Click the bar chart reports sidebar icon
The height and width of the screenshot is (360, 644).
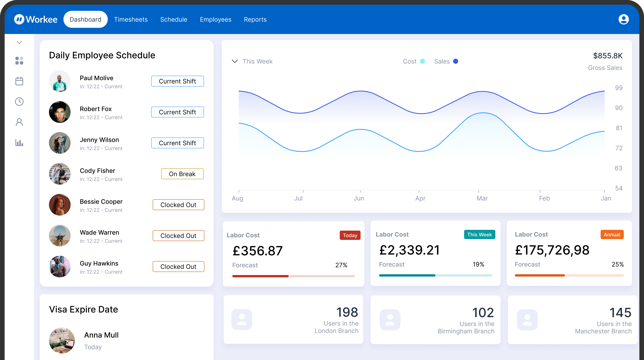[19, 143]
